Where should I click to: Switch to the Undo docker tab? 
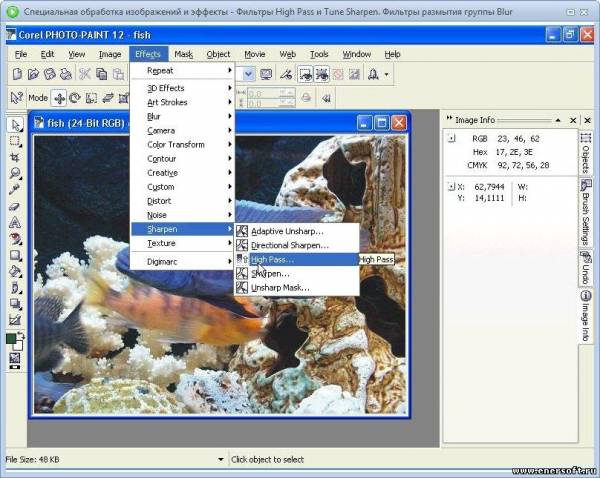click(x=585, y=268)
